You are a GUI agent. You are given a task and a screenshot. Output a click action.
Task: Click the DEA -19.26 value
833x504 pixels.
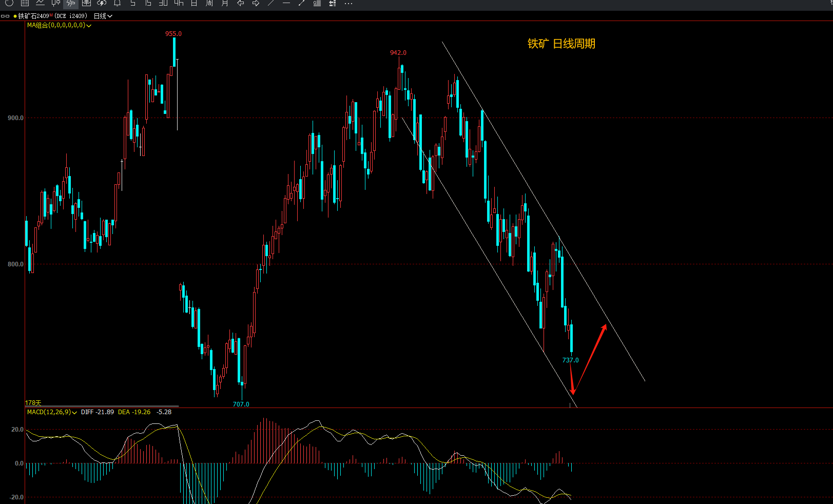coord(134,412)
